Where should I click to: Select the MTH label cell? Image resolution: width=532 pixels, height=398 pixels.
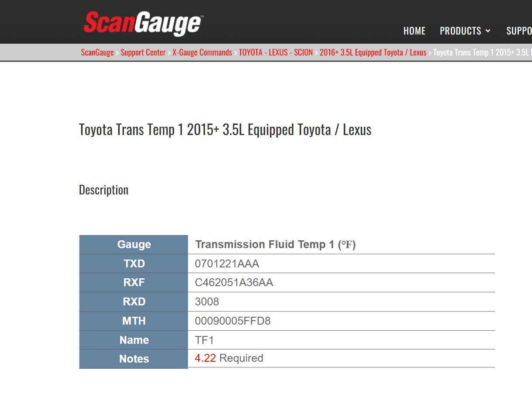tap(134, 321)
